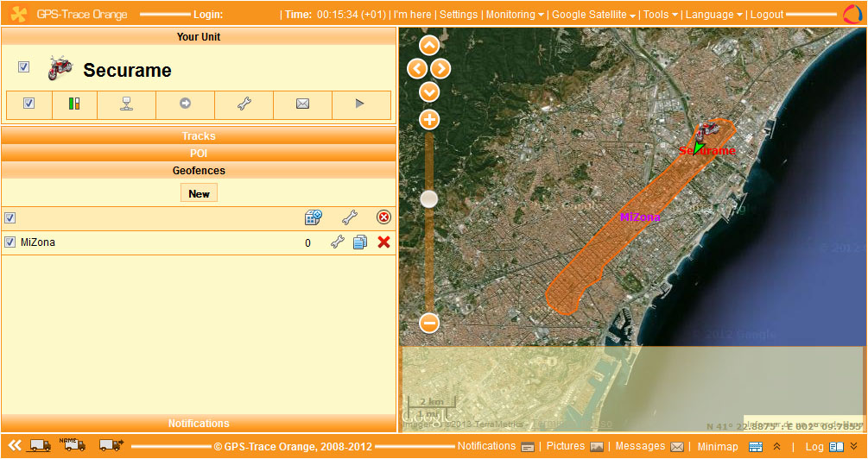Click the Your Unit panel header
The height and width of the screenshot is (459, 868).
coord(199,36)
